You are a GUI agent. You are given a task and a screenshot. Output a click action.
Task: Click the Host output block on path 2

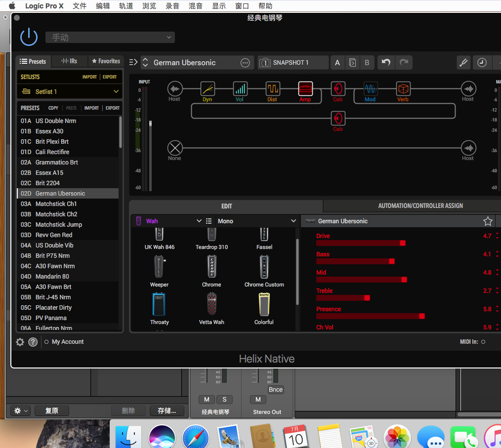coord(468,148)
